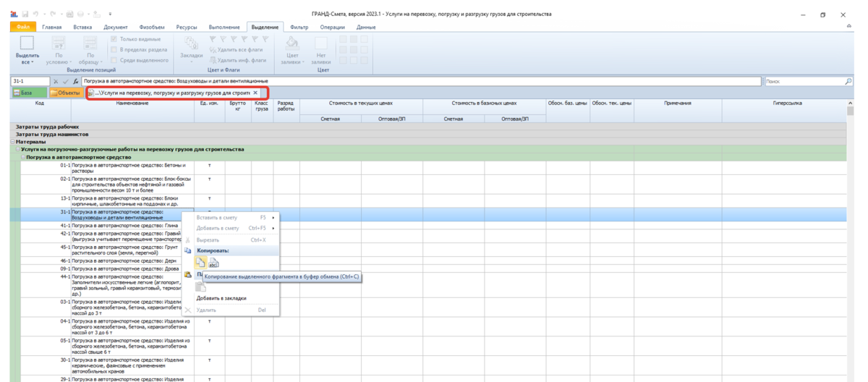
Task: Toggle the Только видимые checkbox
Action: click(x=114, y=39)
